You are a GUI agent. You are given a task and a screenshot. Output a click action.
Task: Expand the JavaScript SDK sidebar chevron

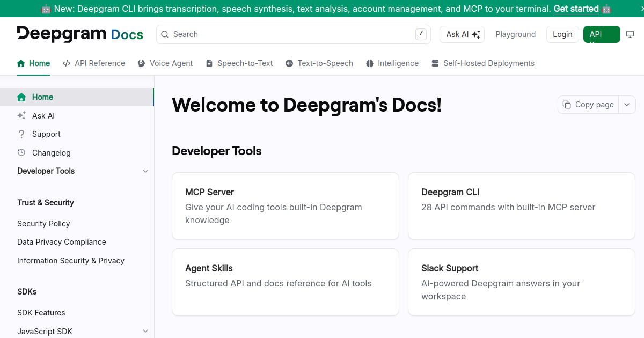point(145,332)
